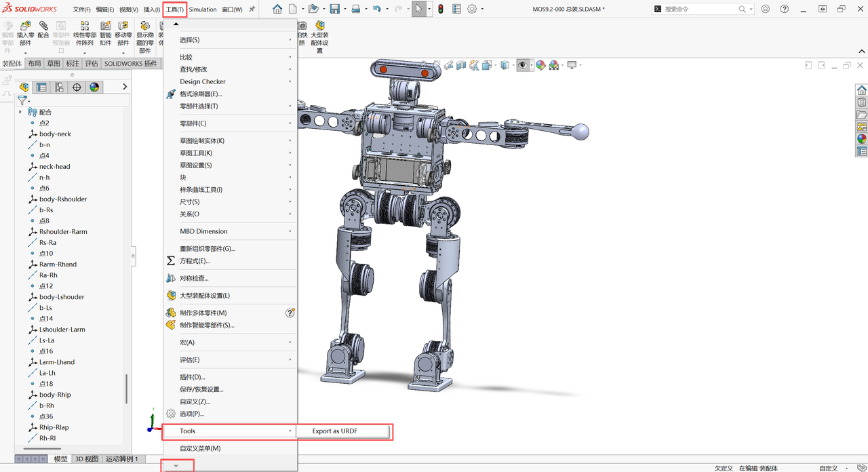The width and height of the screenshot is (868, 472).
Task: Expand the 配合 (Mates) tree folder
Action: (x=20, y=112)
